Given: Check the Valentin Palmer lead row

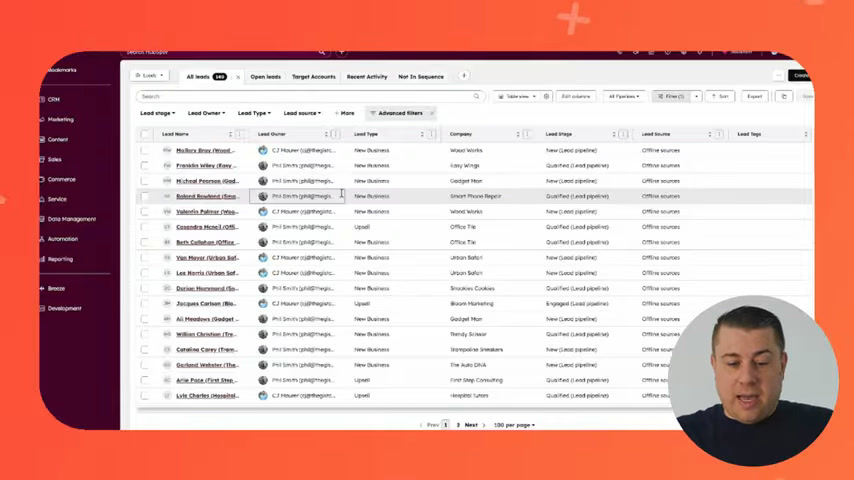Looking at the screenshot, I should [144, 211].
